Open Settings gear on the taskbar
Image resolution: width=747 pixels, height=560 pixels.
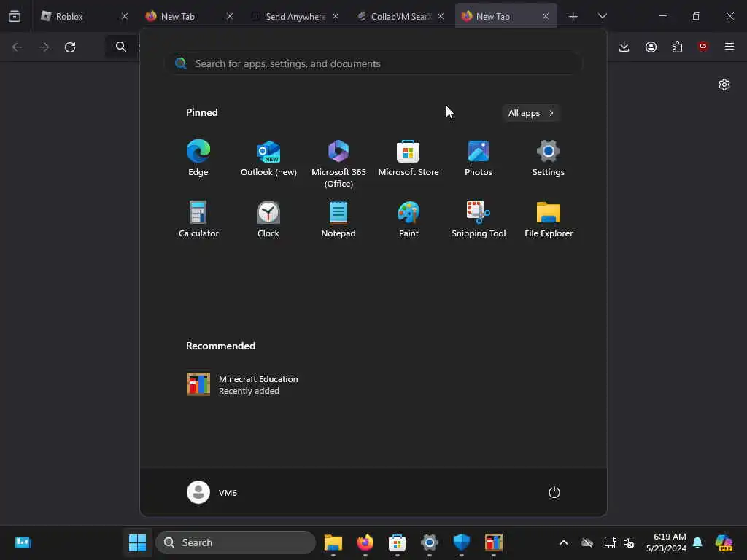coord(429,542)
